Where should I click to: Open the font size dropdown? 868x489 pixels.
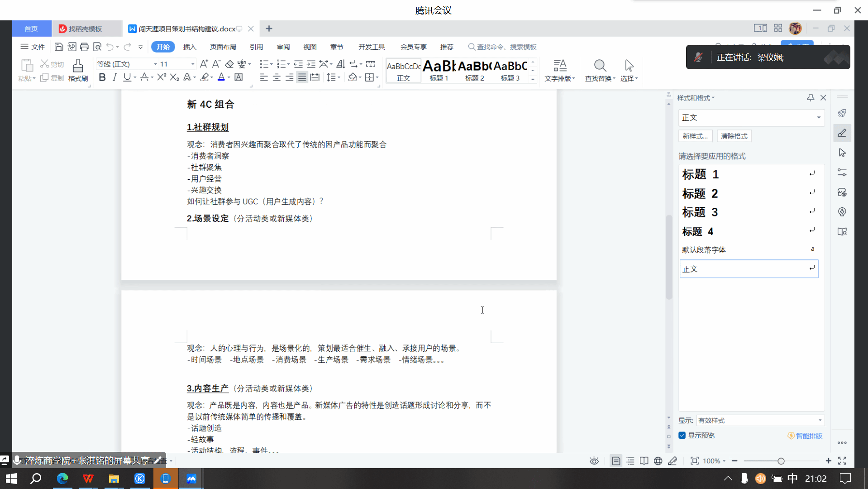[193, 64]
